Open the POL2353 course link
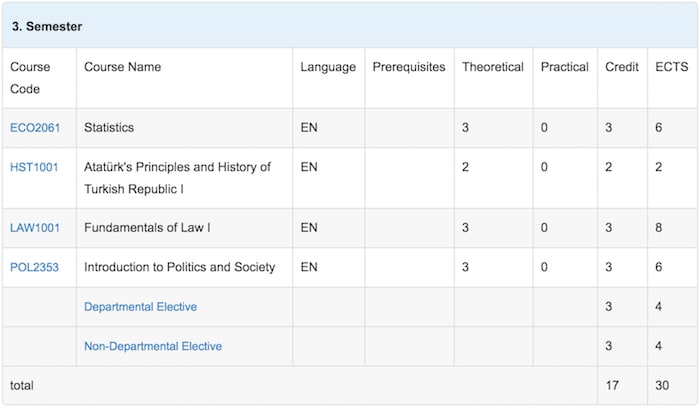 click(34, 267)
